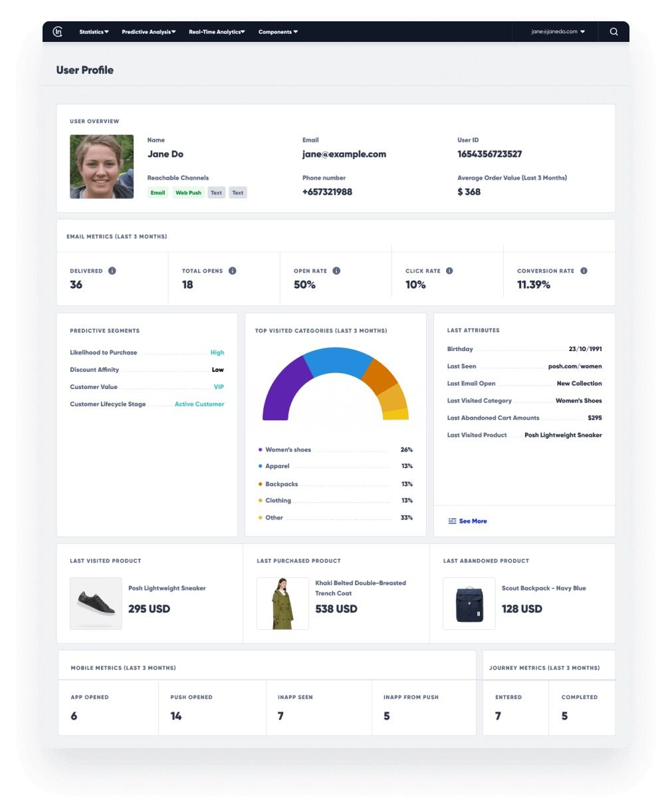Click Jane Do's profile photo

[102, 167]
